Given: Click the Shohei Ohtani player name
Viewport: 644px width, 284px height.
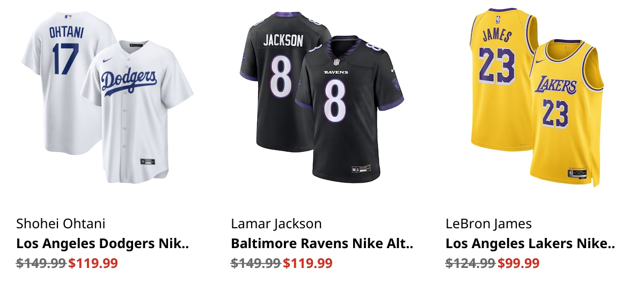Looking at the screenshot, I should coord(61,223).
